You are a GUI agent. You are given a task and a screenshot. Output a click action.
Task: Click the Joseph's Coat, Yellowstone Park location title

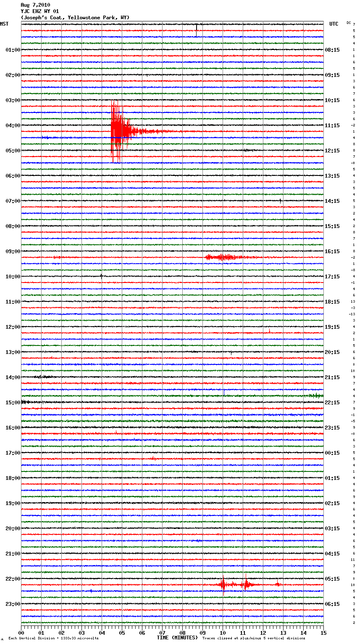75,18
